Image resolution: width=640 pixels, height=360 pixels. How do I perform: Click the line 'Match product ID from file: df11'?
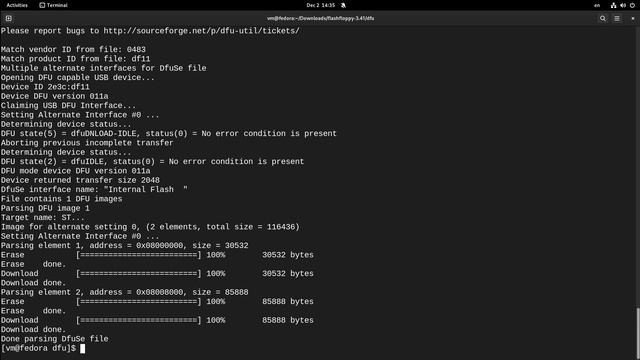[x=76, y=59]
